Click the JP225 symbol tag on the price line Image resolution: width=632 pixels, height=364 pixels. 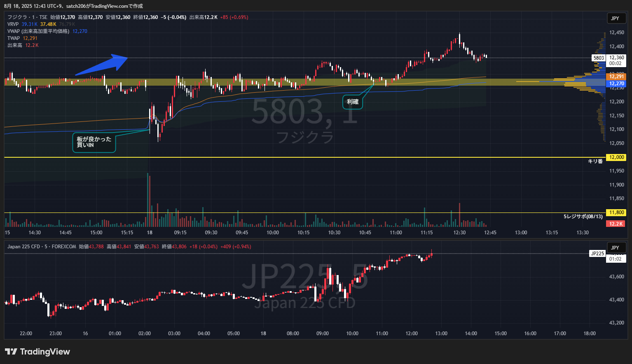[x=597, y=254]
